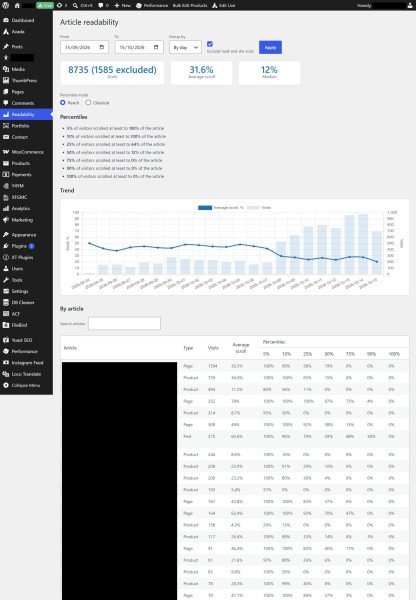Click the 8735 (1585 excluded) visits card
This screenshot has width=416, height=600.
coord(112,72)
